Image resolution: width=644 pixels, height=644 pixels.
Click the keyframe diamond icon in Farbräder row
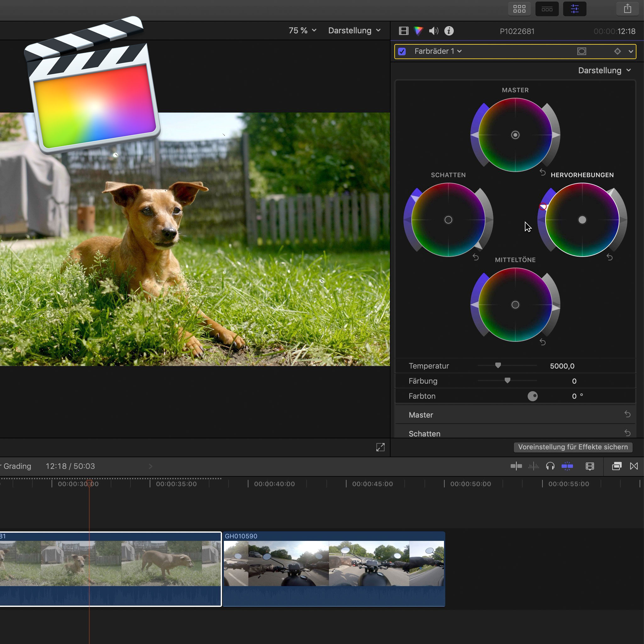coord(617,51)
